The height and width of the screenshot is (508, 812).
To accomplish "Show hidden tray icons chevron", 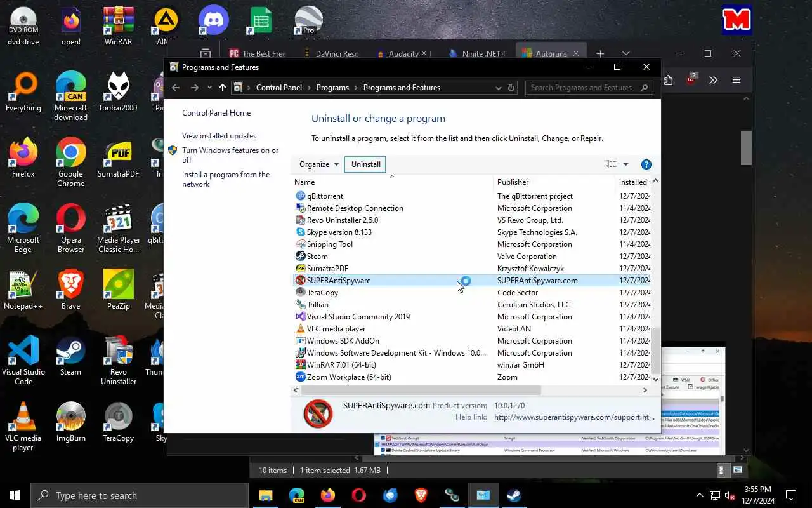I will (700, 495).
